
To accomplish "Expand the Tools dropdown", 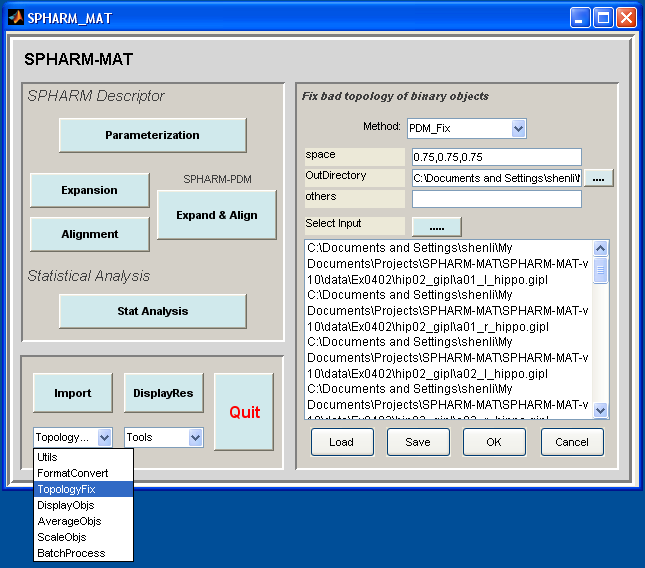I will tap(195, 437).
